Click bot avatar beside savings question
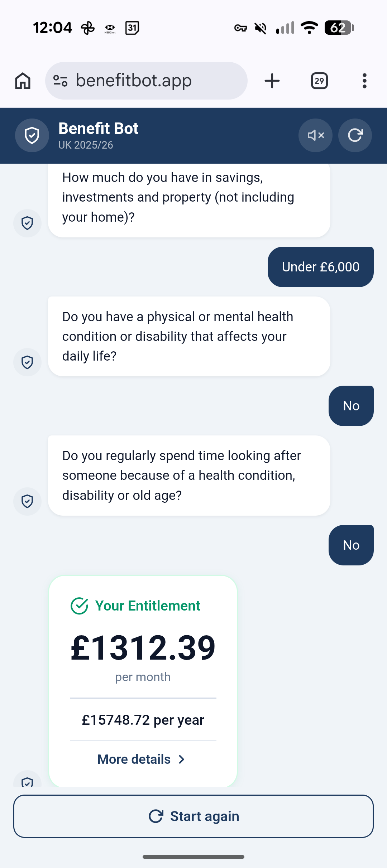 click(x=27, y=223)
